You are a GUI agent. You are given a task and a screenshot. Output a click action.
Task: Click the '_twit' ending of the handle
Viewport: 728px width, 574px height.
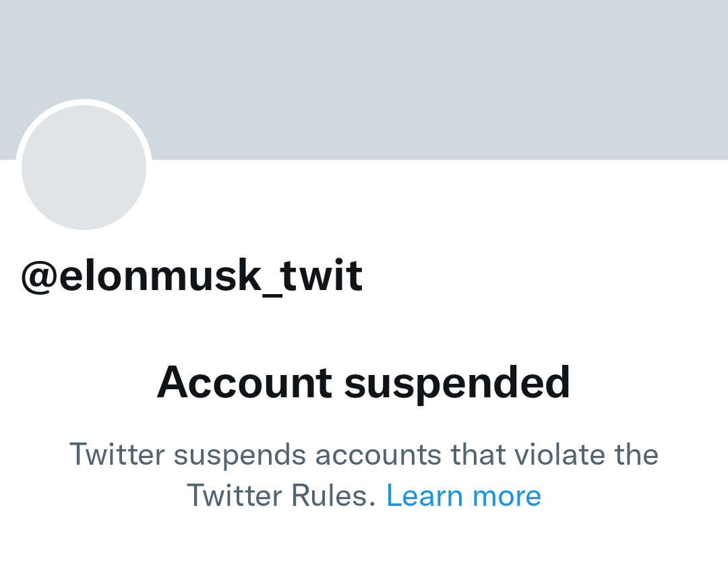point(315,277)
